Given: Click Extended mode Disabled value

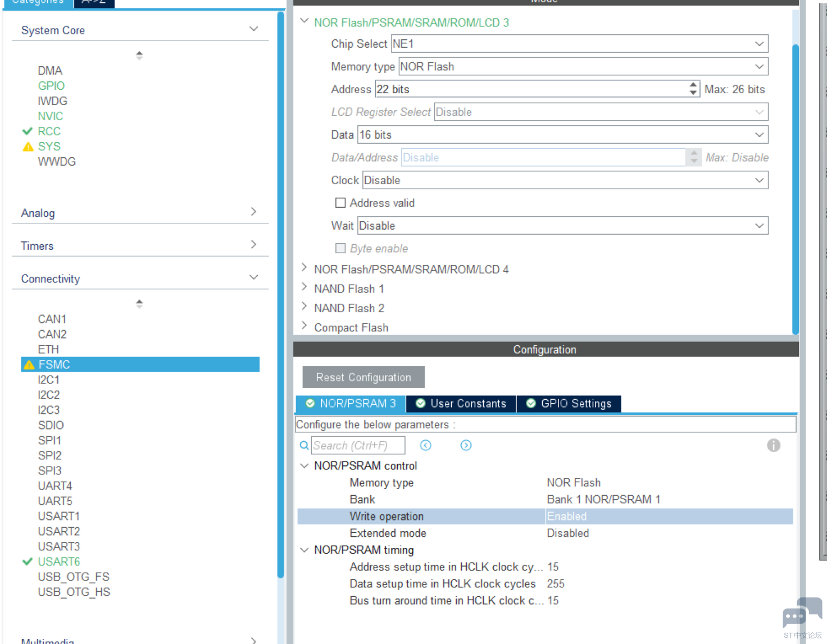Looking at the screenshot, I should pyautogui.click(x=568, y=533).
